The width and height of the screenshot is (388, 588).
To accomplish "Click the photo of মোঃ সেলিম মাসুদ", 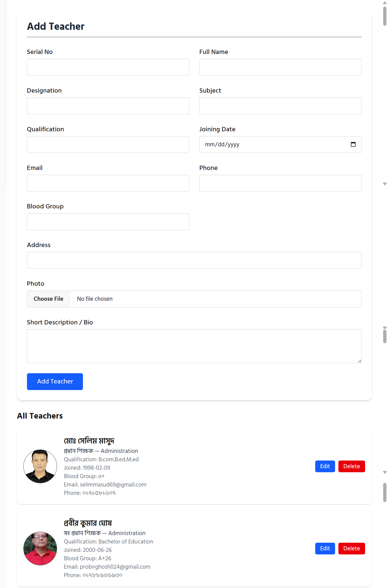I will [x=40, y=466].
